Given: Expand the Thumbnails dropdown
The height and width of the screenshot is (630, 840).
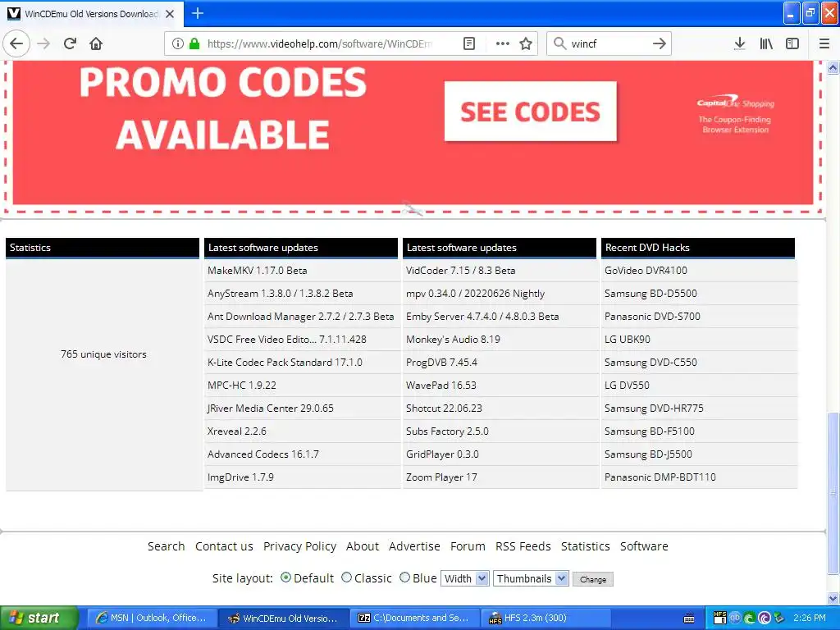Looking at the screenshot, I should pyautogui.click(x=531, y=578).
